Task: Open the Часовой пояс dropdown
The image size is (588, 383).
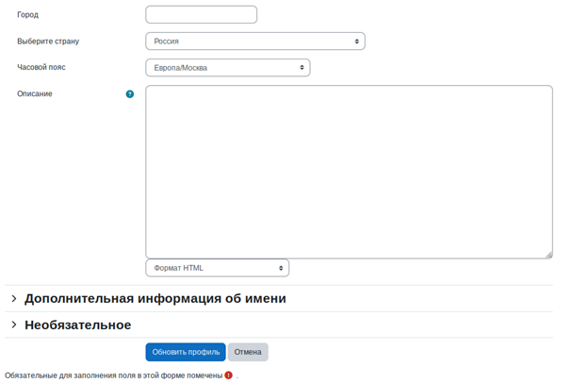Action: click(x=227, y=68)
